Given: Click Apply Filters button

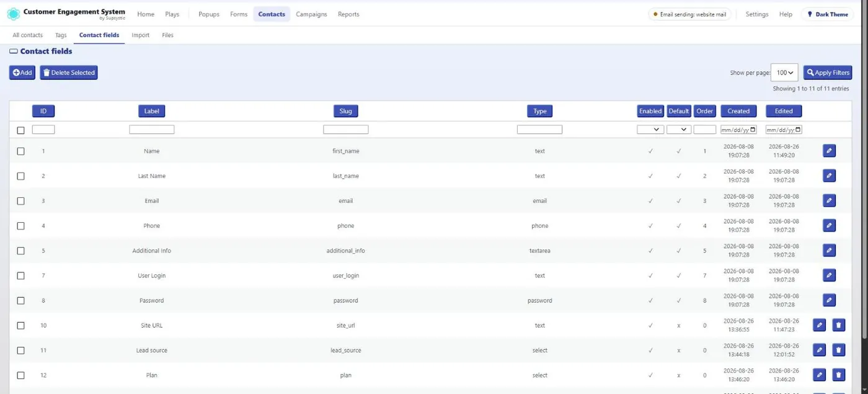Looking at the screenshot, I should coord(828,73).
